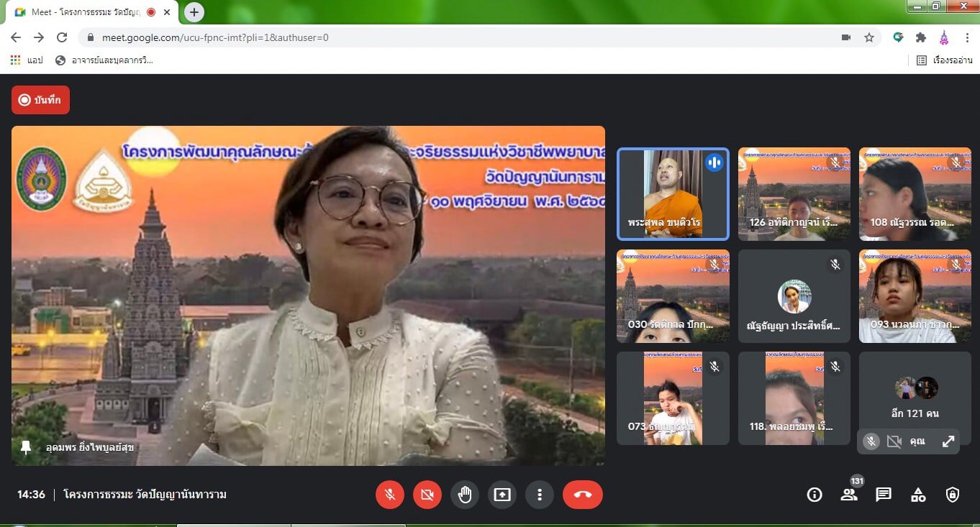The width and height of the screenshot is (980, 527).
Task: Leave the call with red hang-up button
Action: (x=582, y=495)
